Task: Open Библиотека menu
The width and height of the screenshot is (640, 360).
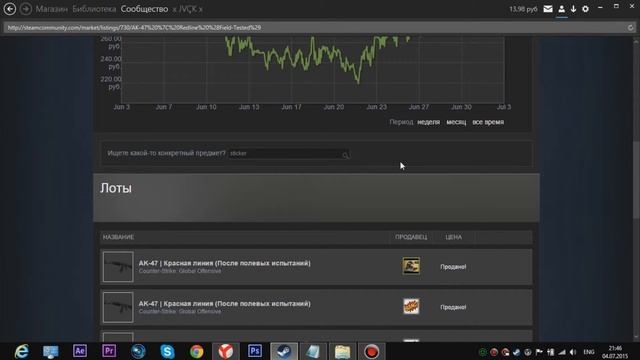Action: point(94,9)
